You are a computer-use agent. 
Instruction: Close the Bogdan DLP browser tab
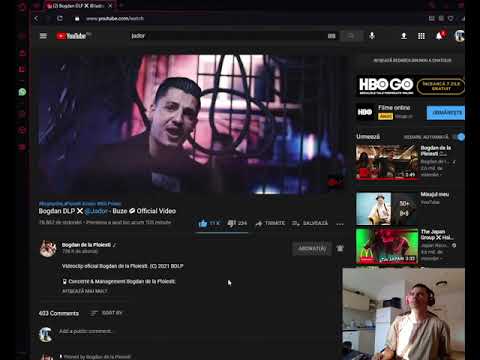[x=110, y=6]
